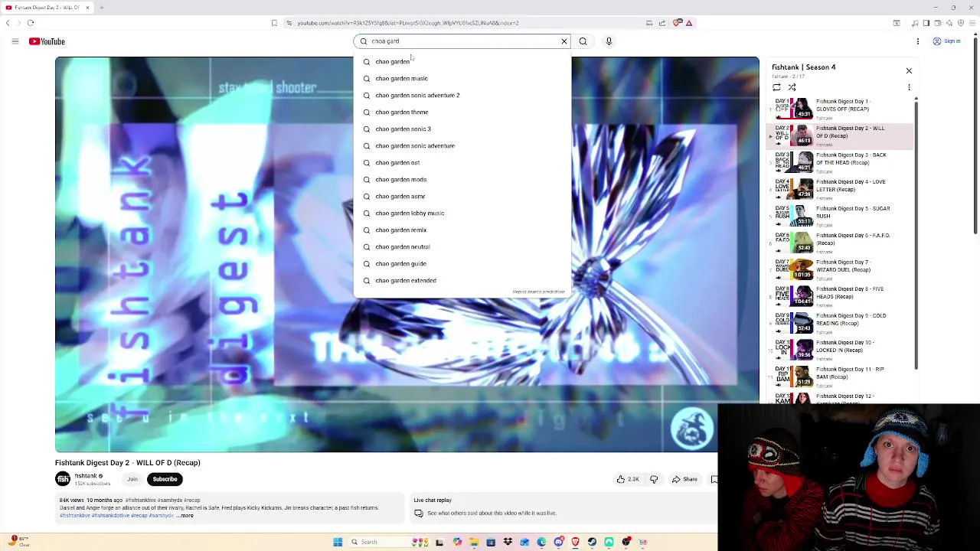Click the browser address URL field
The image size is (980, 551).
407,23
